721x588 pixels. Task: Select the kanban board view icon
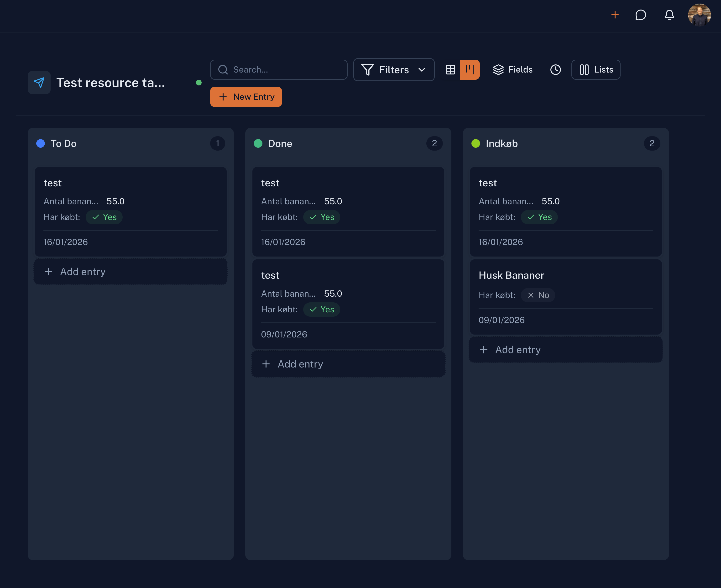pyautogui.click(x=469, y=69)
